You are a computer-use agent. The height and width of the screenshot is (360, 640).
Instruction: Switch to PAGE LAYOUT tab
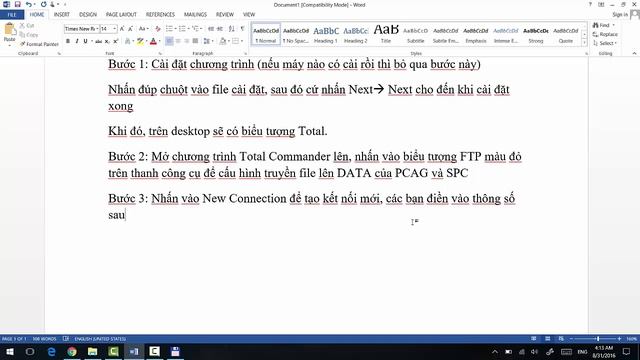(121, 15)
